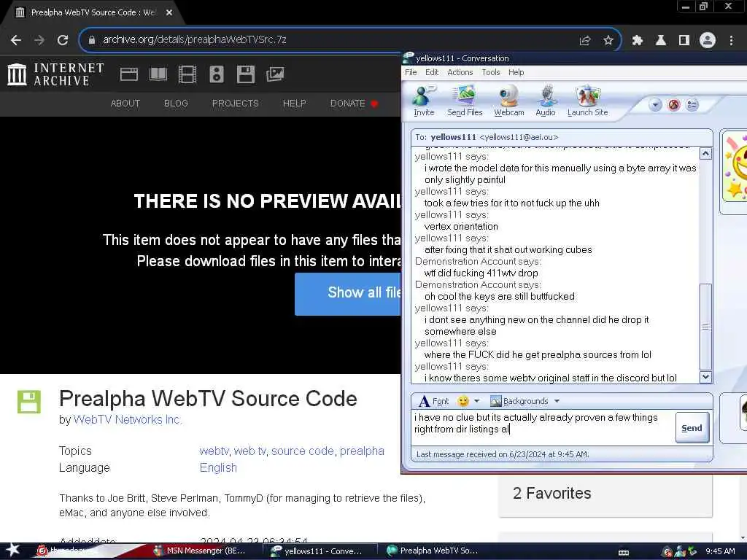
Task: Open the Chrome three-dot menu
Action: (731, 41)
